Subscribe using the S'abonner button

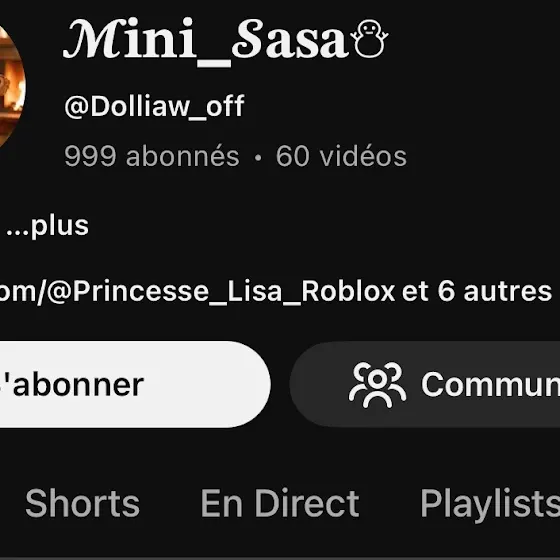(135, 384)
